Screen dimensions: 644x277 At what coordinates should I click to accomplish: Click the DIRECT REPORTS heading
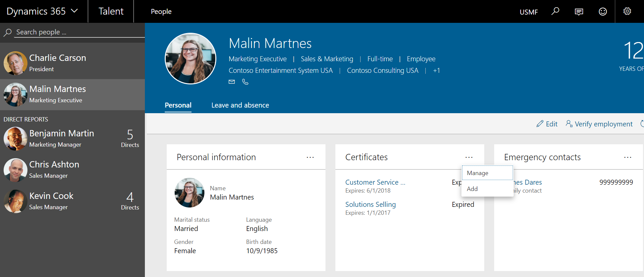(26, 119)
